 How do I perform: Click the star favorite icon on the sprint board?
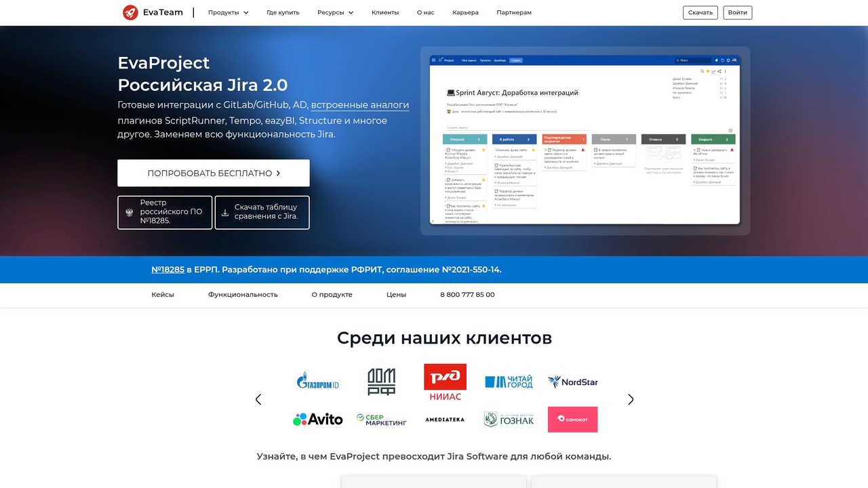(708, 70)
